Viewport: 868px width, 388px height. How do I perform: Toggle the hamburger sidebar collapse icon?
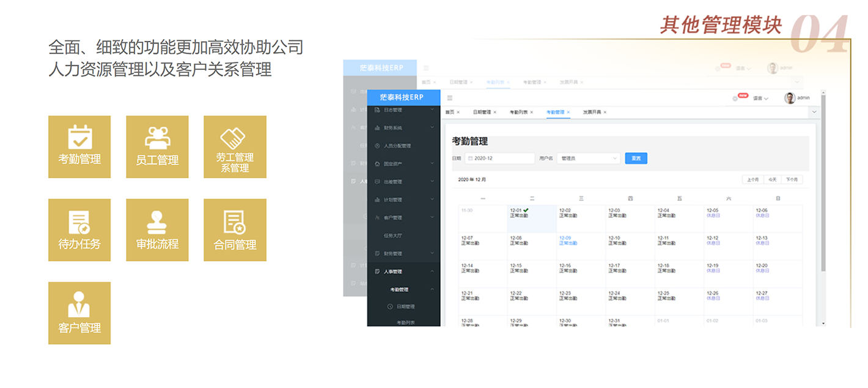pos(450,98)
